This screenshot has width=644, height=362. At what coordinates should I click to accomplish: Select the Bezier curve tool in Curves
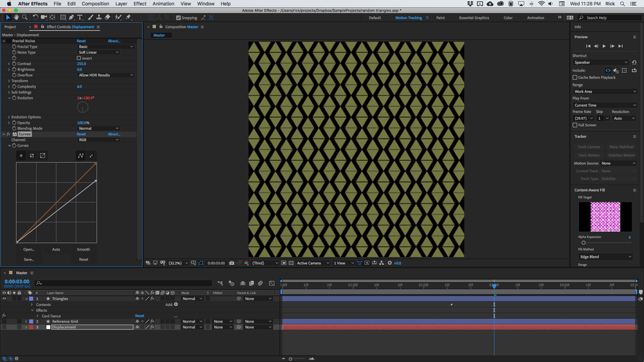tap(81, 155)
